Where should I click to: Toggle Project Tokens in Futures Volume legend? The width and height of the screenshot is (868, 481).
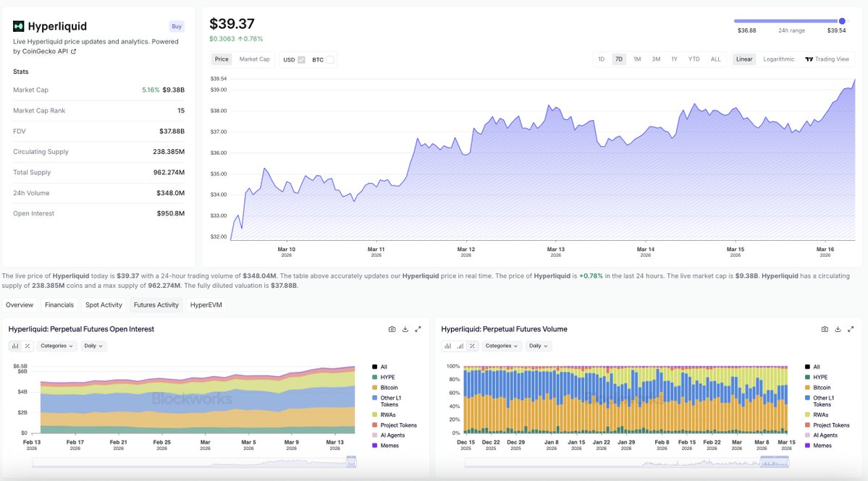[827, 425]
